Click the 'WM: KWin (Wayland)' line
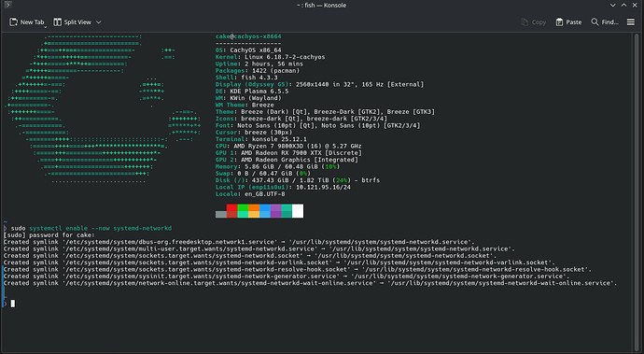644x354 pixels. (x=248, y=98)
